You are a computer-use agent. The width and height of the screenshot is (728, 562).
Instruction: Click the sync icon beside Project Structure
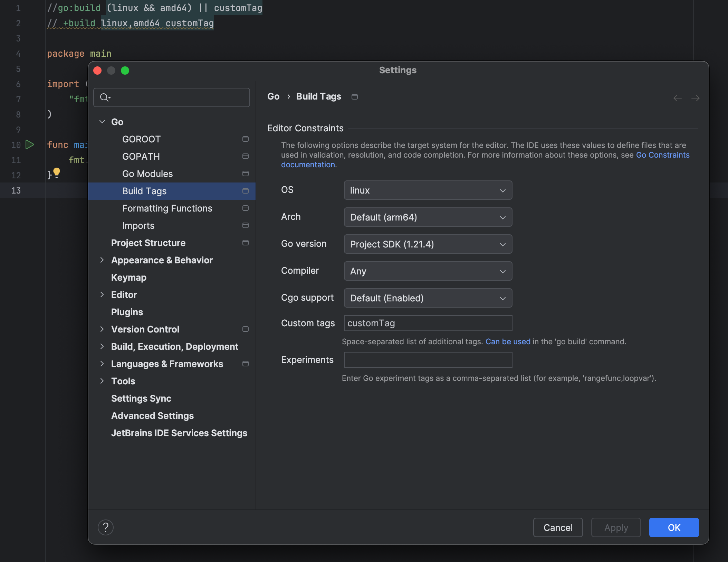[x=245, y=243]
